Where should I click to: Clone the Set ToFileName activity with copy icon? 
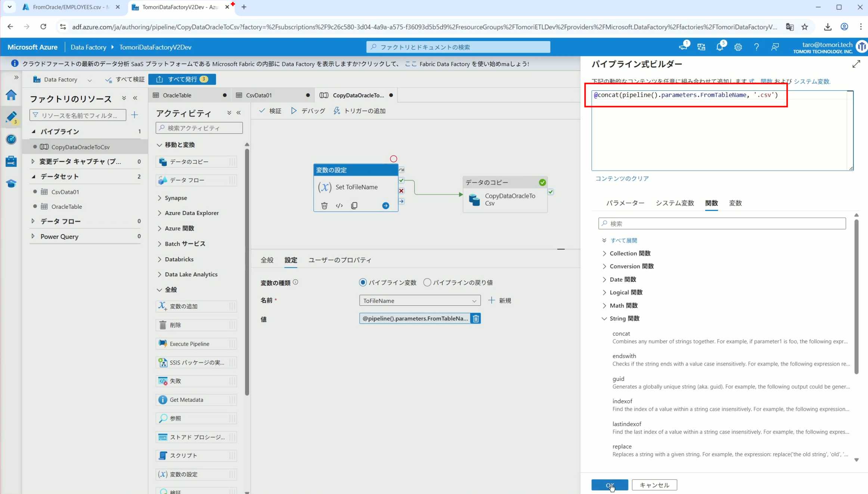tap(354, 206)
